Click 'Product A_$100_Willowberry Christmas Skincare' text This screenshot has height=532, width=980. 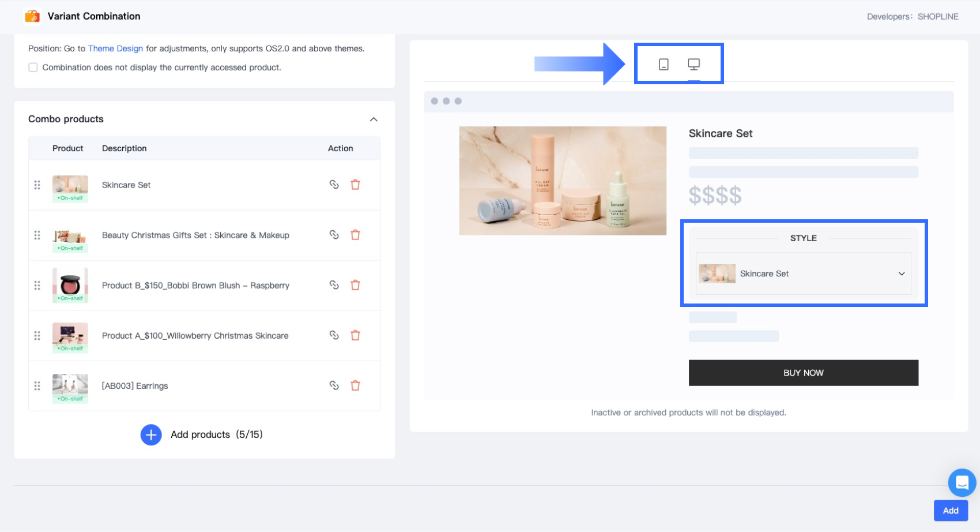195,336
